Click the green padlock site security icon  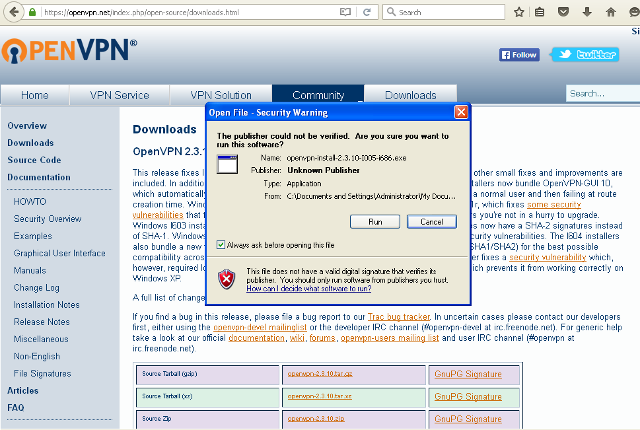[33, 12]
